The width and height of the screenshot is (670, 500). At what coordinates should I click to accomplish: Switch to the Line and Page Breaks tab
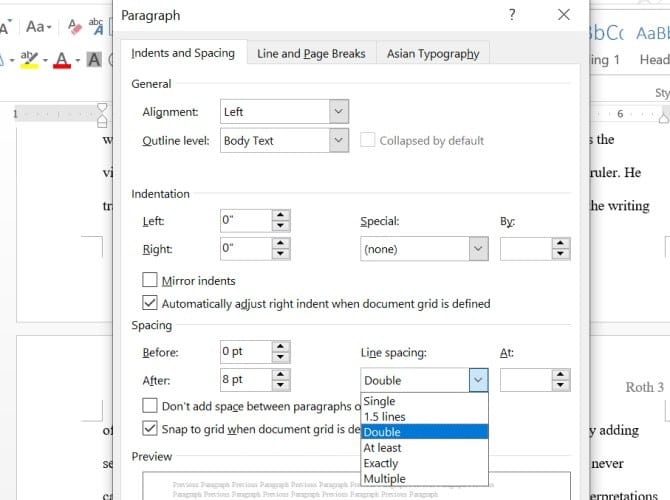311,53
